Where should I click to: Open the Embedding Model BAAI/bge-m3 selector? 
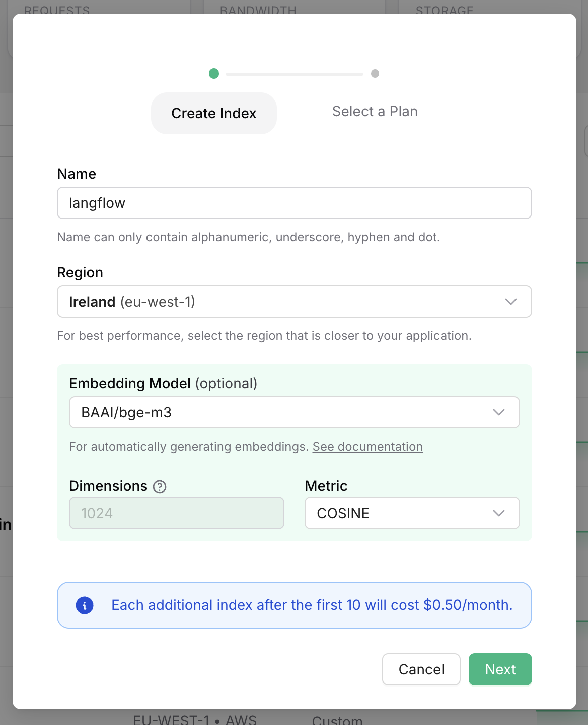tap(295, 412)
